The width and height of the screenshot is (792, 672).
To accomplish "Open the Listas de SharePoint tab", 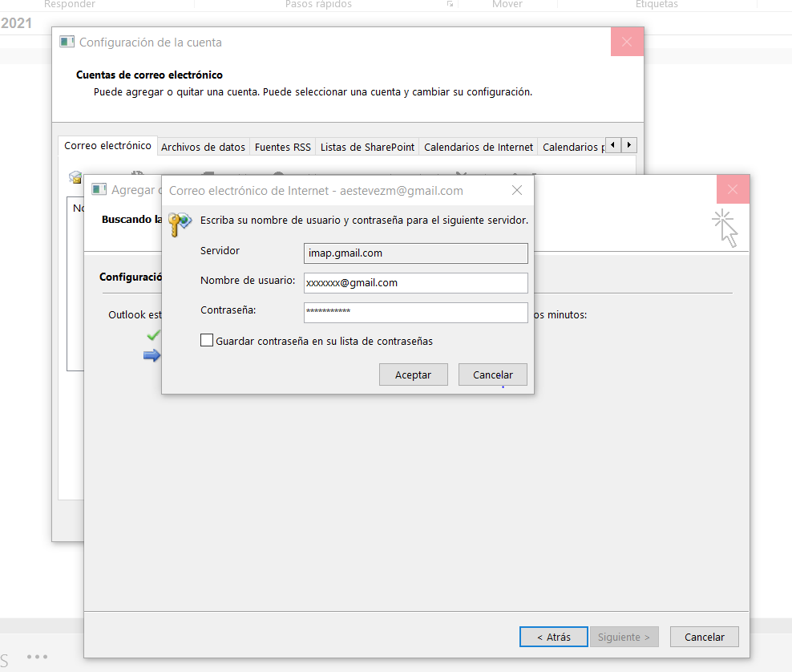I will coord(367,147).
